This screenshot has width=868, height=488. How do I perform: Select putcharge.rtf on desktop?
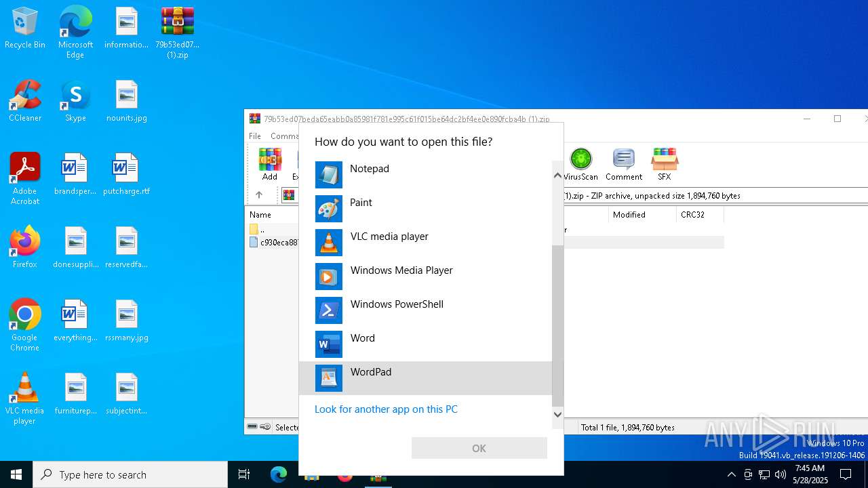(126, 175)
